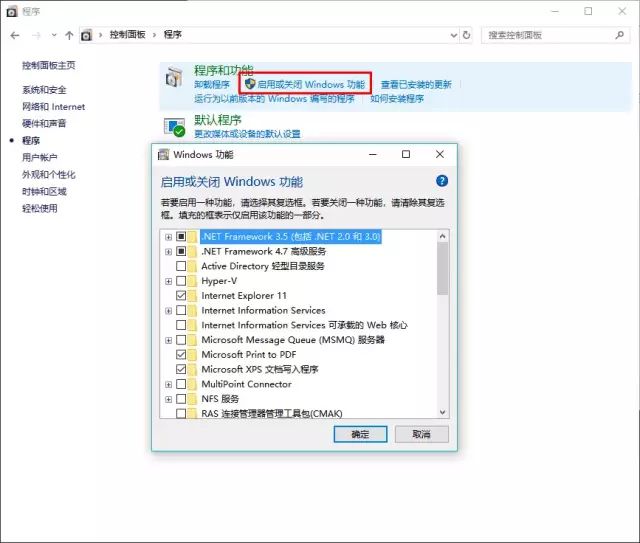Uncheck the Internet Explorer 11 checkbox
This screenshot has height=543, width=640.
181,296
